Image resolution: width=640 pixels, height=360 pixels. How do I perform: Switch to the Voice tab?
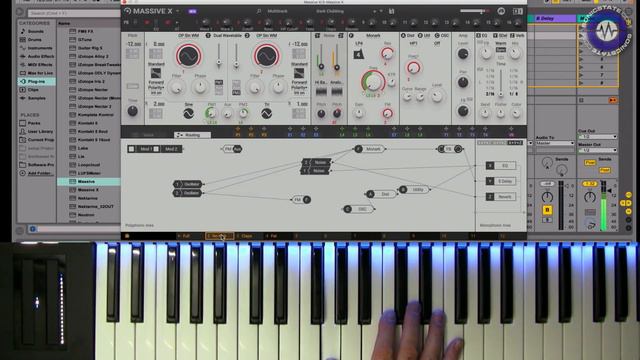pos(148,135)
